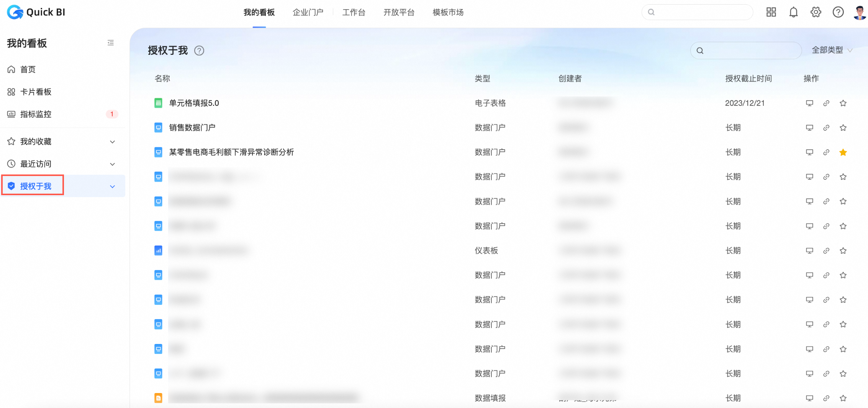Click the help icon beside 授权于我 title
The height and width of the screenshot is (408, 868).
click(x=199, y=51)
